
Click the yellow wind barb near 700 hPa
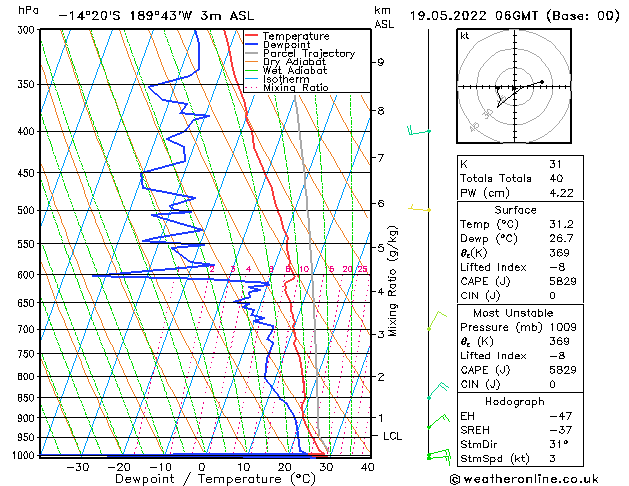click(x=435, y=321)
